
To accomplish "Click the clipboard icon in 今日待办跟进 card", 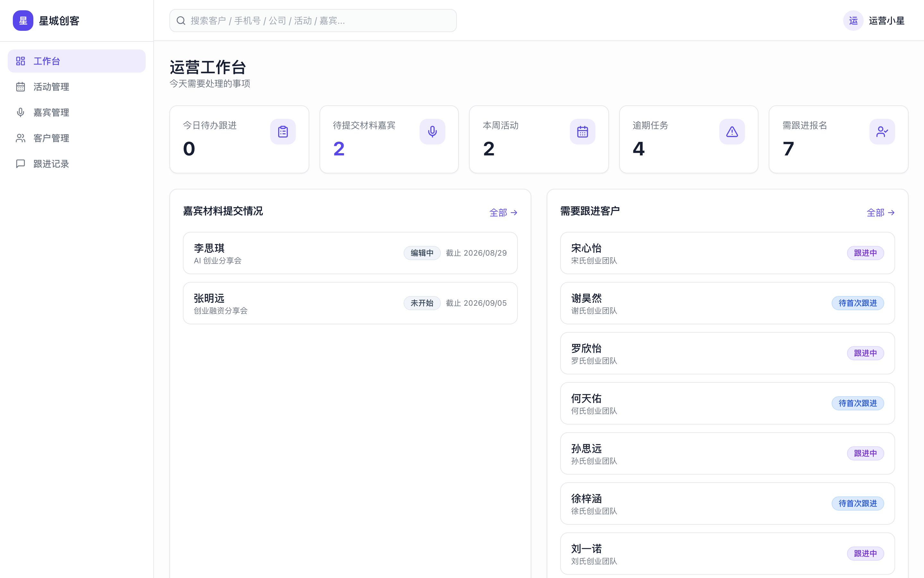I will [283, 132].
